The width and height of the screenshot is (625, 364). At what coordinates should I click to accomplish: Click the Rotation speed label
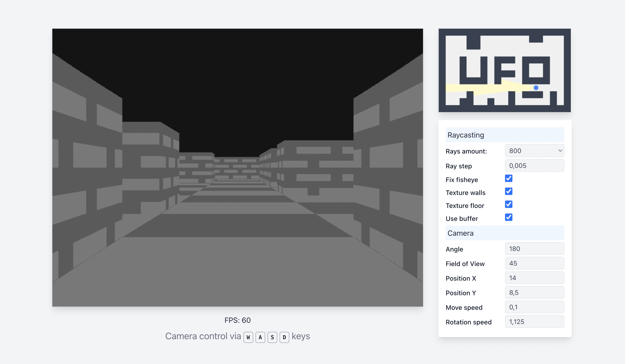point(468,322)
